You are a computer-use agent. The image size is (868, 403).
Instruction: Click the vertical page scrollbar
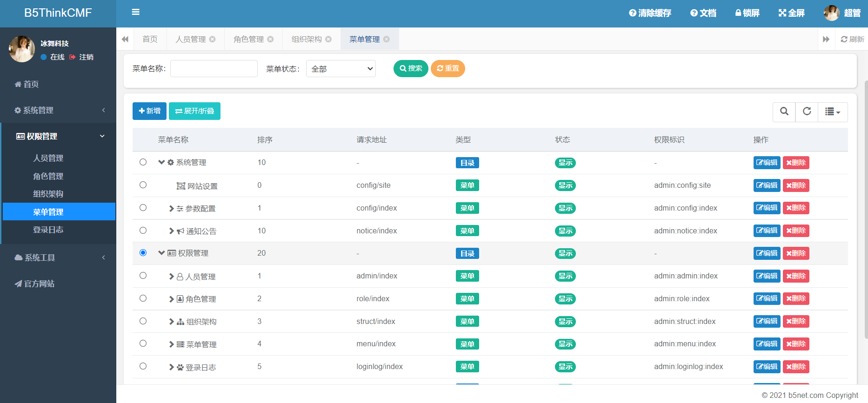[866, 209]
